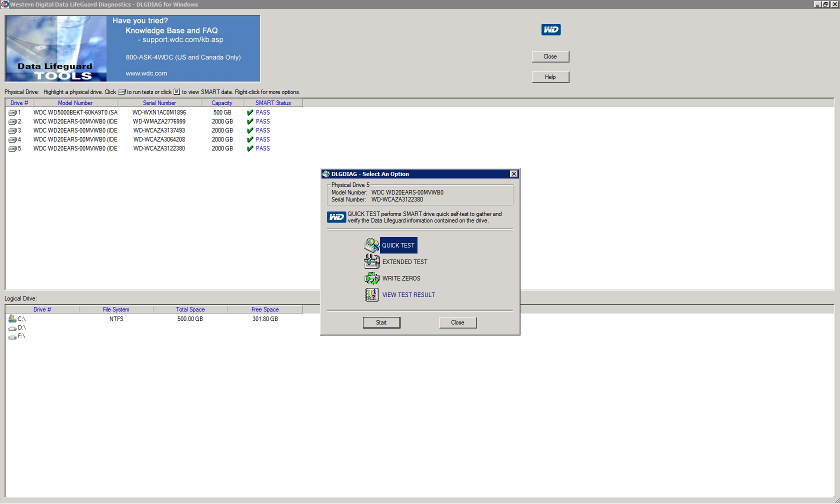Click the support.wdc.com/kb.asp address in banner

183,39
